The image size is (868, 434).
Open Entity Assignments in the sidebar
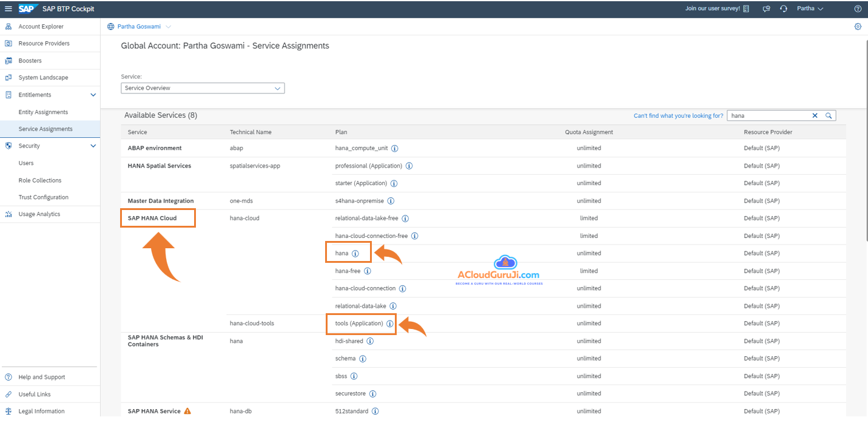tap(43, 112)
